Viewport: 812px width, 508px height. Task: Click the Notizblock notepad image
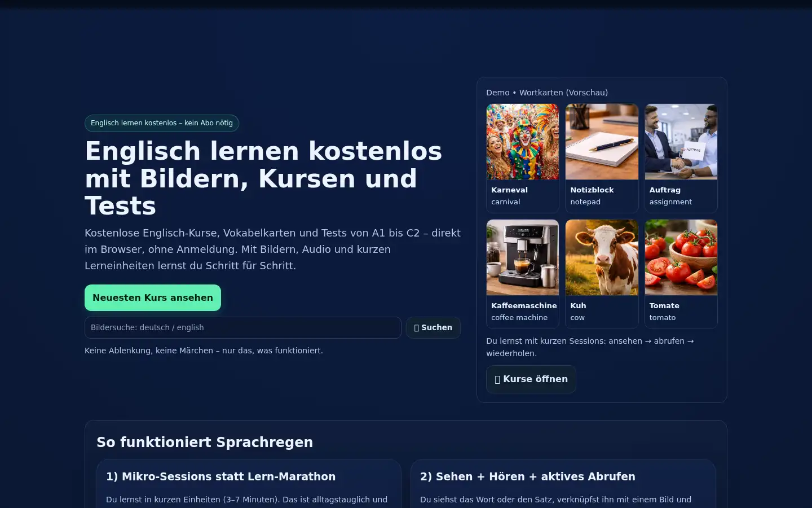click(602, 142)
